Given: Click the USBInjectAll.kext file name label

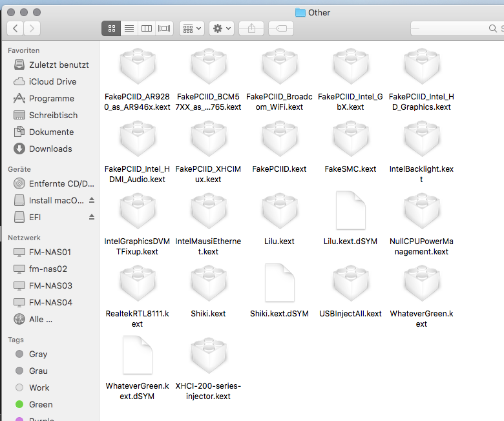Looking at the screenshot, I should 350,313.
